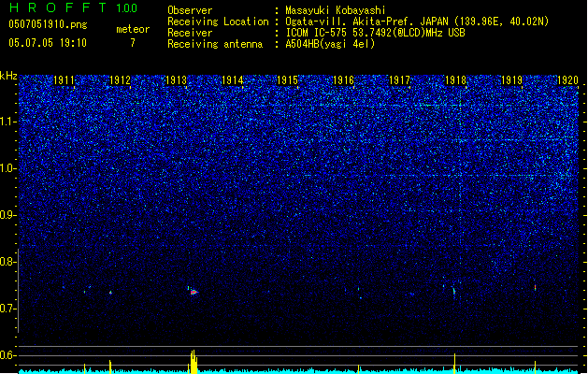Click the 0.7 frequency axis label

(x=8, y=309)
